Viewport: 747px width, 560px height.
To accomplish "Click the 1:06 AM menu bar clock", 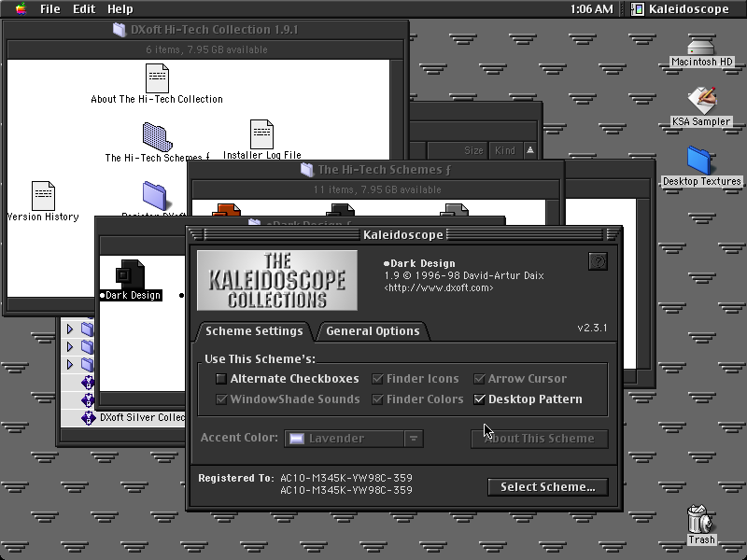I will tap(592, 9).
